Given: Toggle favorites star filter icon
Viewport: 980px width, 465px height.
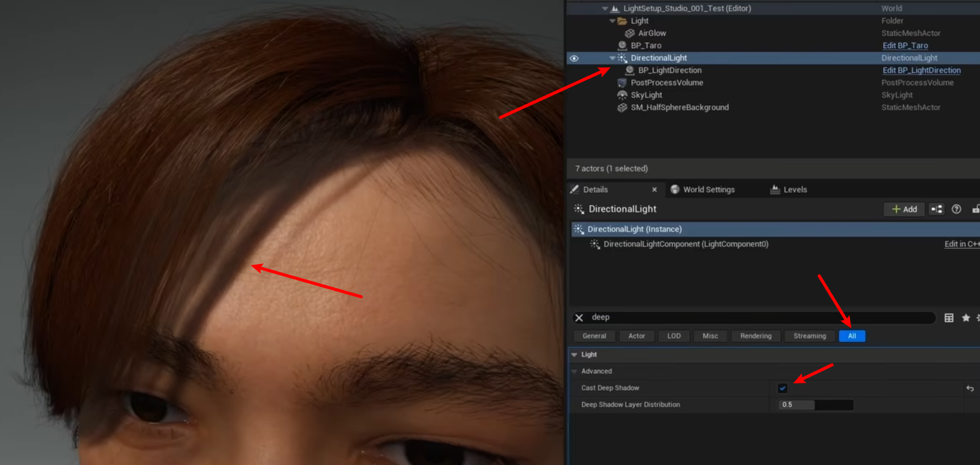Looking at the screenshot, I should coord(966,318).
